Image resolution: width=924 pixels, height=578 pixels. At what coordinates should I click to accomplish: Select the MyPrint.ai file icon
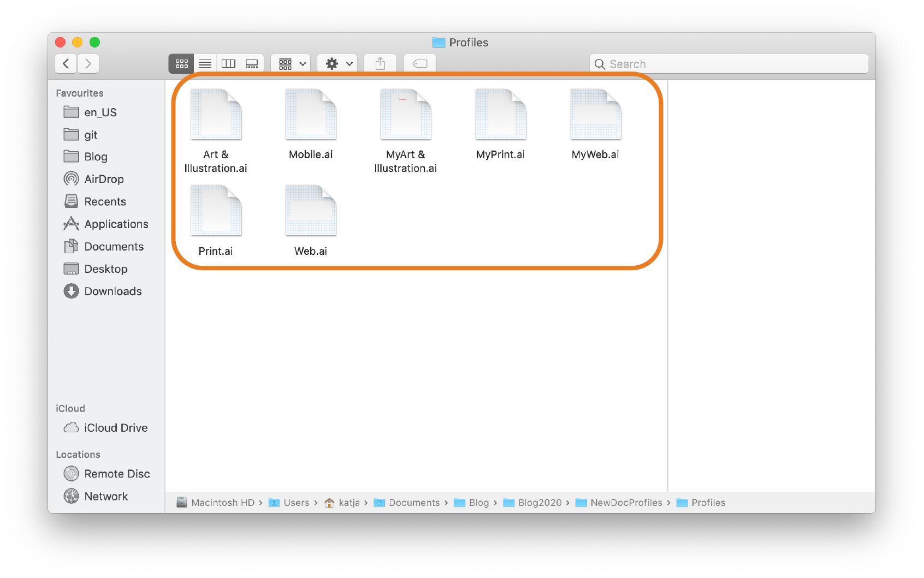[x=501, y=114]
